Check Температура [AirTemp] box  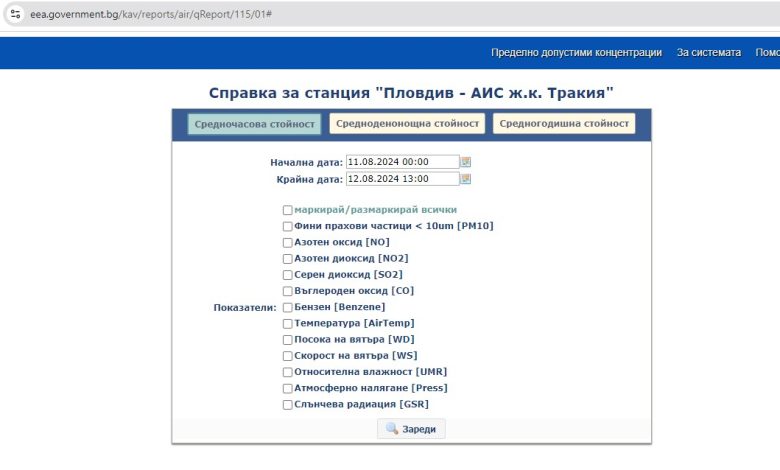click(x=288, y=324)
